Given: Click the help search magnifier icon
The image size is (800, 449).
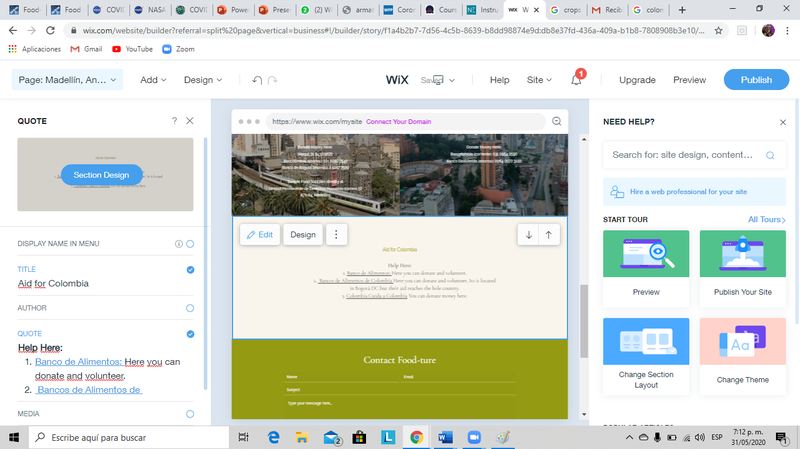Looking at the screenshot, I should pyautogui.click(x=770, y=155).
